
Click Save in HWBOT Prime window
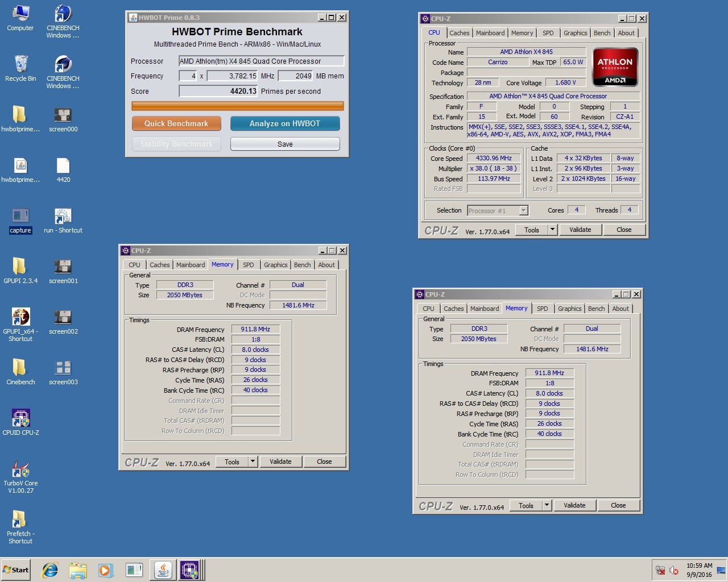[285, 144]
